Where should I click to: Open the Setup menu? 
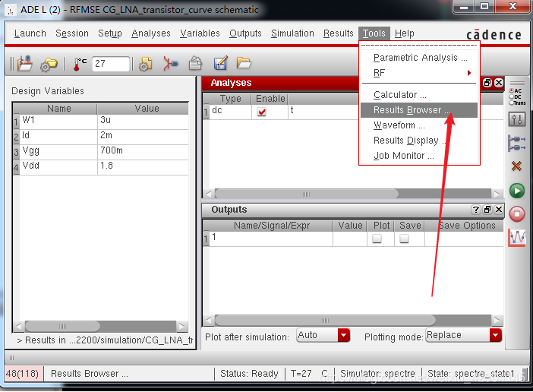[x=110, y=33]
